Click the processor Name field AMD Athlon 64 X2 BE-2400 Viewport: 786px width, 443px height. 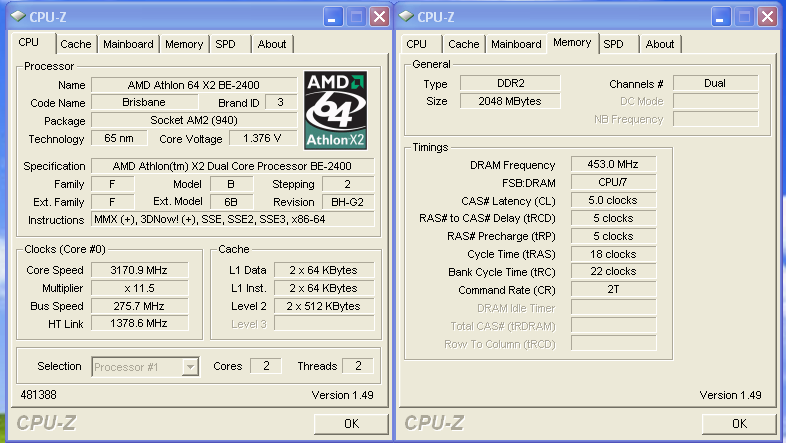pos(194,85)
